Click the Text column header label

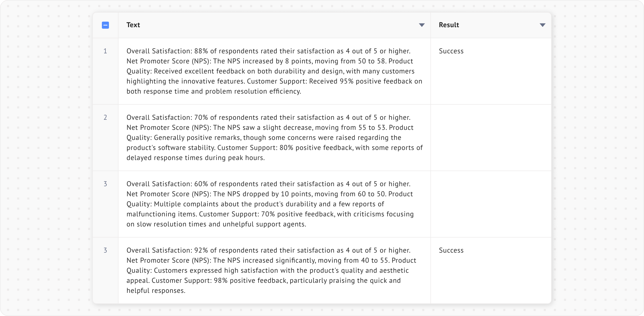point(133,25)
